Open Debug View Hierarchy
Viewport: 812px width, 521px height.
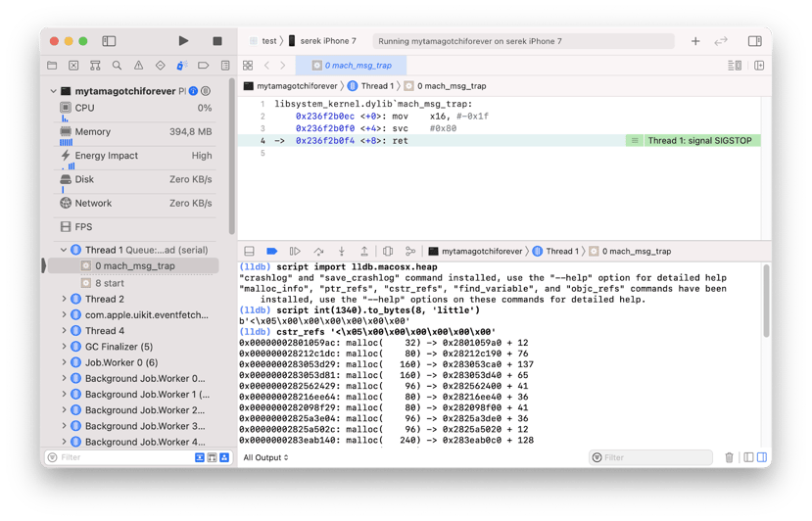(x=388, y=251)
